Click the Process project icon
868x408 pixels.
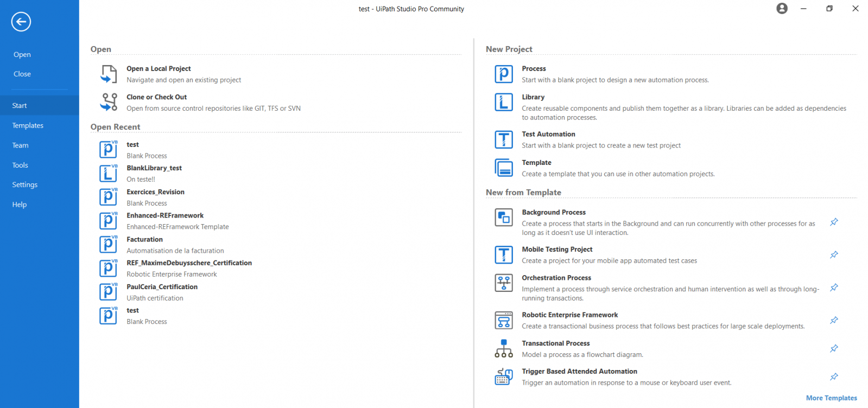pos(503,74)
